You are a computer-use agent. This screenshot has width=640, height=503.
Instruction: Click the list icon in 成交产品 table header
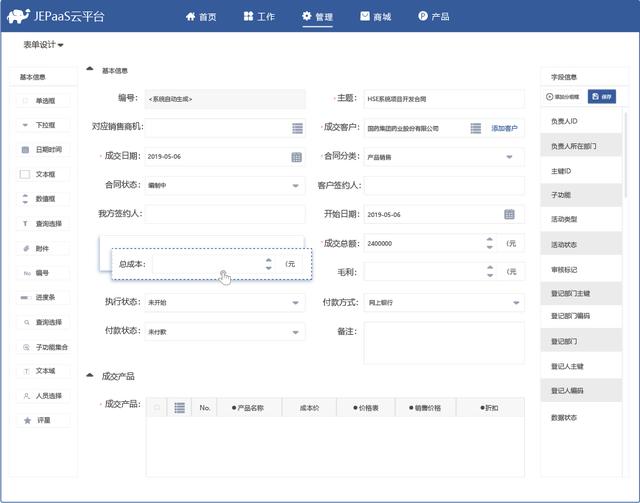(x=179, y=407)
